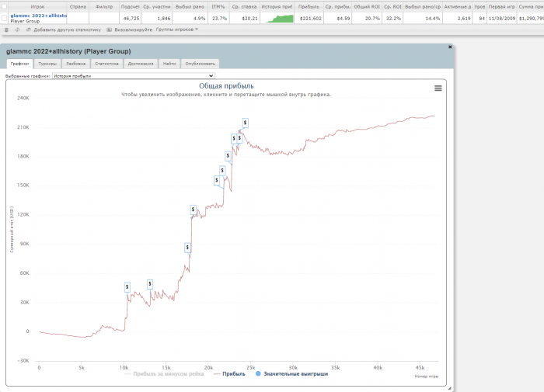The height and width of the screenshot is (392, 544).
Task: Switch to the Турниры tab
Action: coord(47,64)
